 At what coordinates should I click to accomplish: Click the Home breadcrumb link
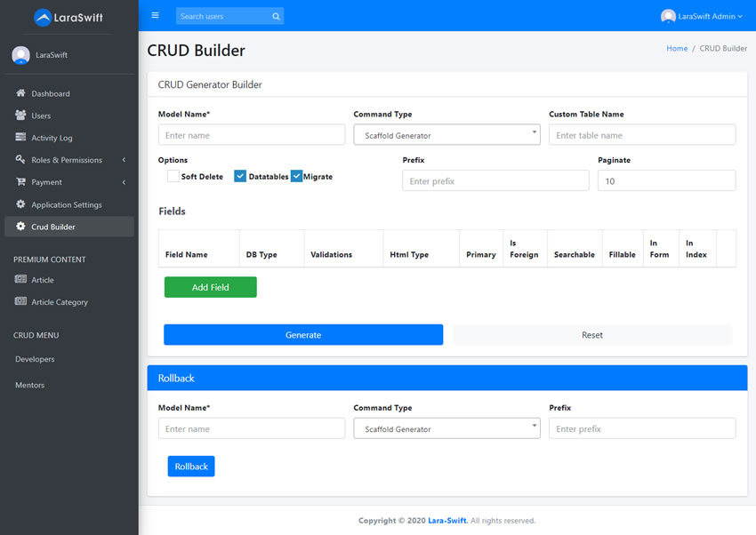pos(676,48)
